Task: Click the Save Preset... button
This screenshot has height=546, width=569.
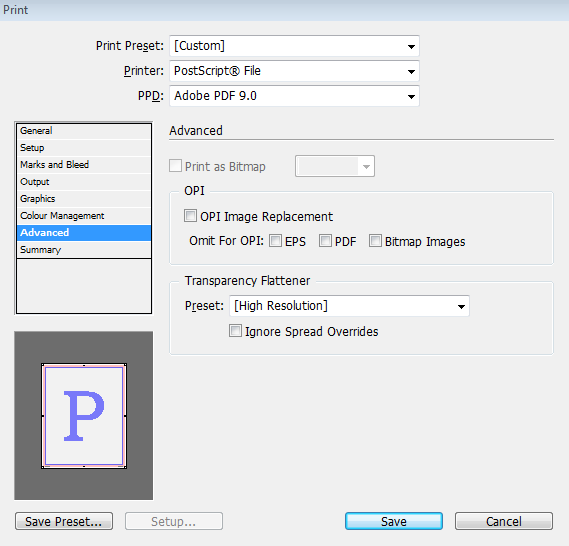Action: [x=64, y=521]
